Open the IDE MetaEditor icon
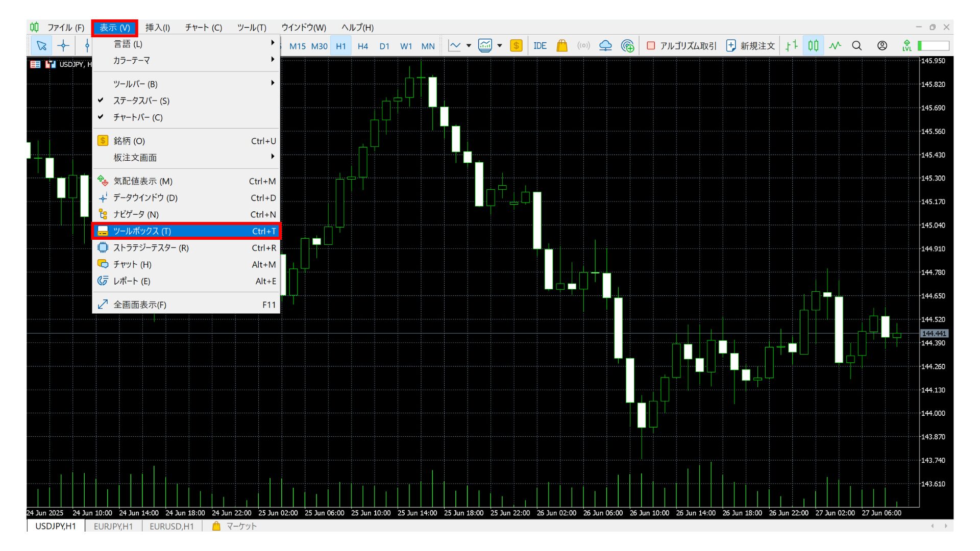980x551 pixels. pos(540,46)
